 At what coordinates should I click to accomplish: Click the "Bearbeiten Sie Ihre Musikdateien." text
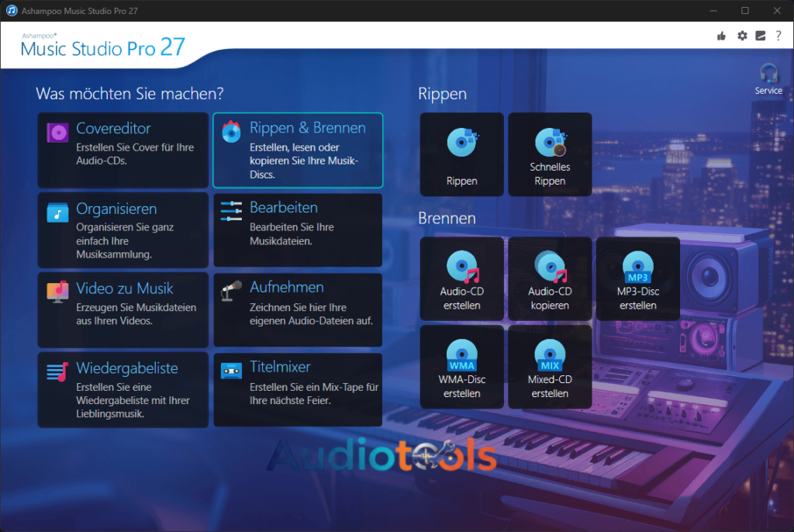292,234
